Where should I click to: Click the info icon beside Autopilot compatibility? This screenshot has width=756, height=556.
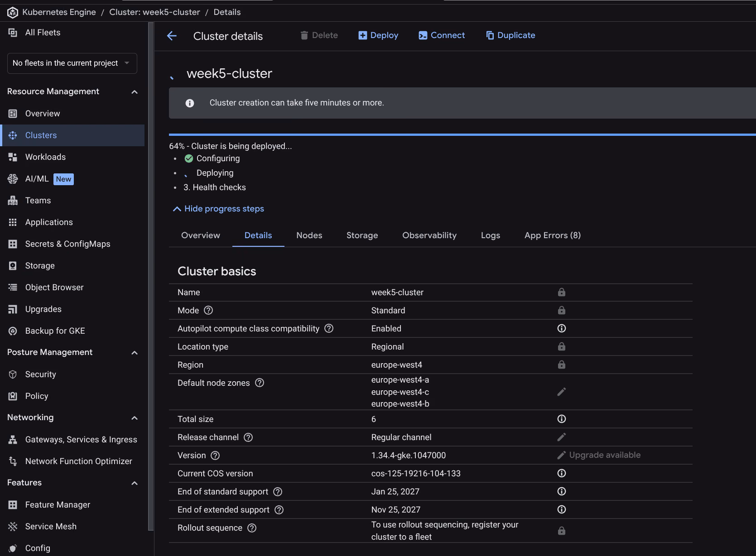point(561,328)
